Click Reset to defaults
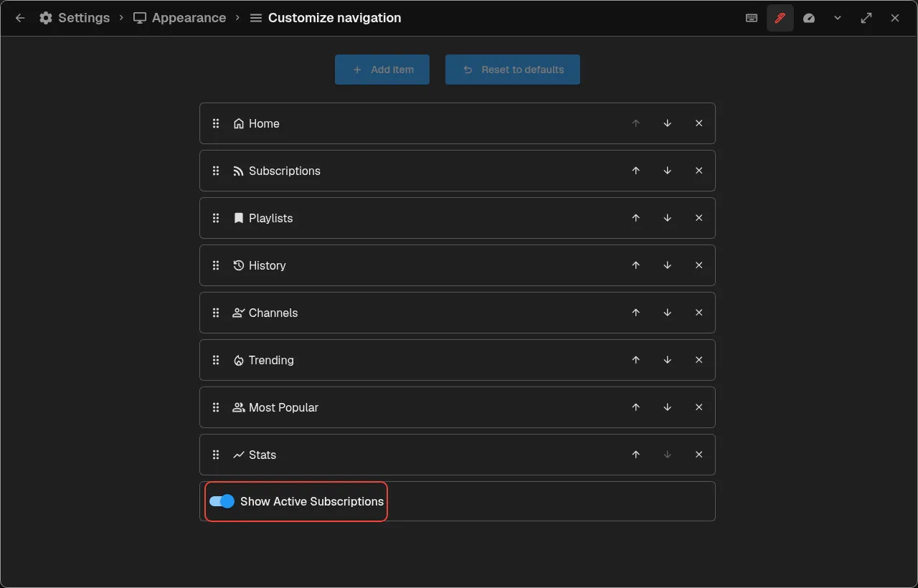Viewport: 918px width, 588px height. coord(513,70)
